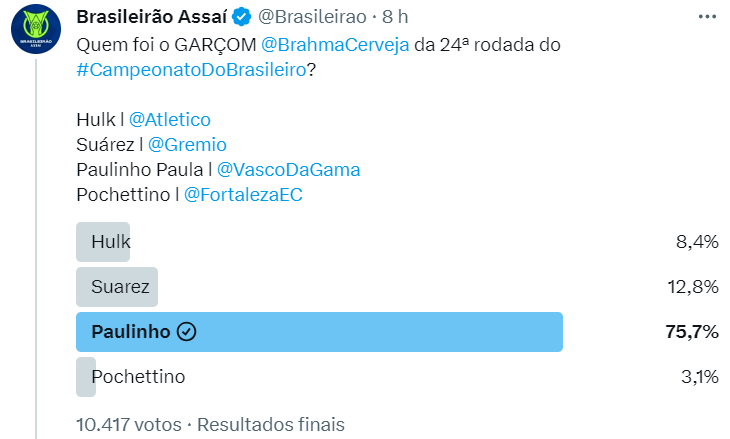Open the three-dot more options menu
This screenshot has height=439, width=730.
coord(707,18)
